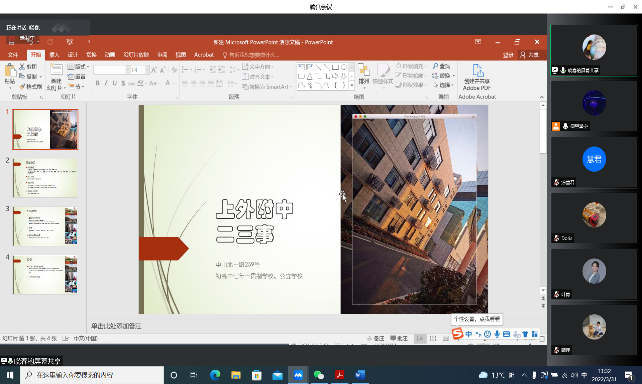Toggle Italic formatting
This screenshot has height=384, width=642.
[x=106, y=83]
